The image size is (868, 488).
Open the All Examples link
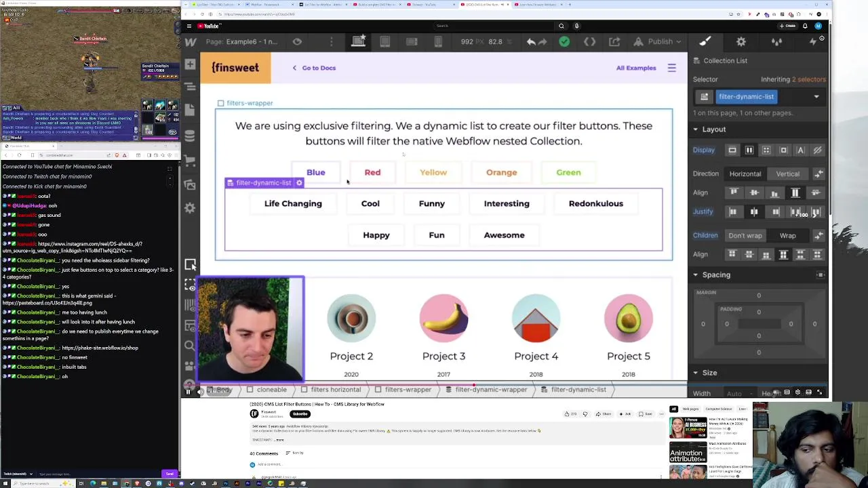[636, 68]
